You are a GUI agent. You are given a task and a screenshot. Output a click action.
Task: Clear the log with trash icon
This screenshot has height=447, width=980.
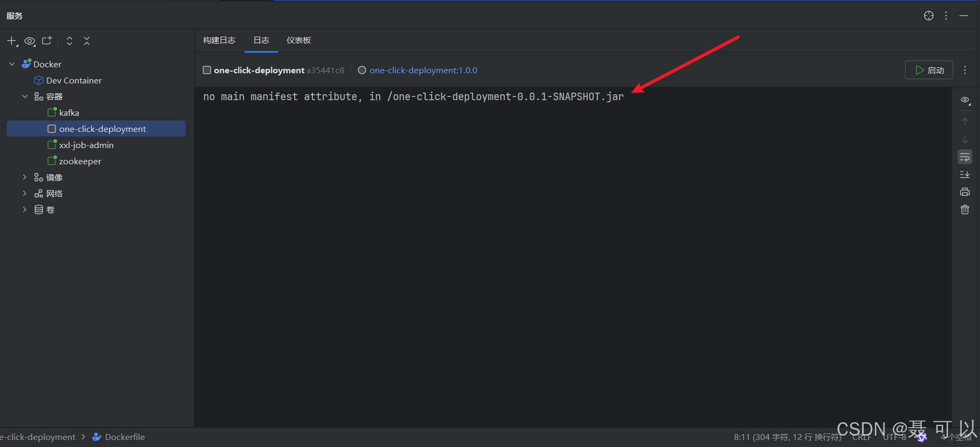pos(965,209)
